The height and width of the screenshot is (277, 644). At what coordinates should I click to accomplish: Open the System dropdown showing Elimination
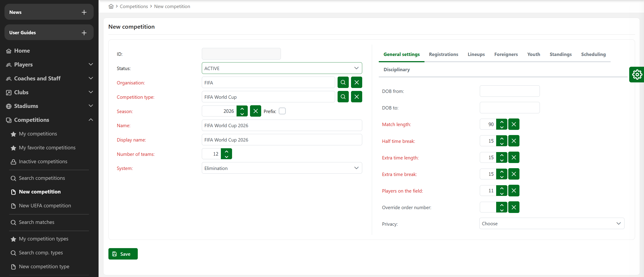282,168
